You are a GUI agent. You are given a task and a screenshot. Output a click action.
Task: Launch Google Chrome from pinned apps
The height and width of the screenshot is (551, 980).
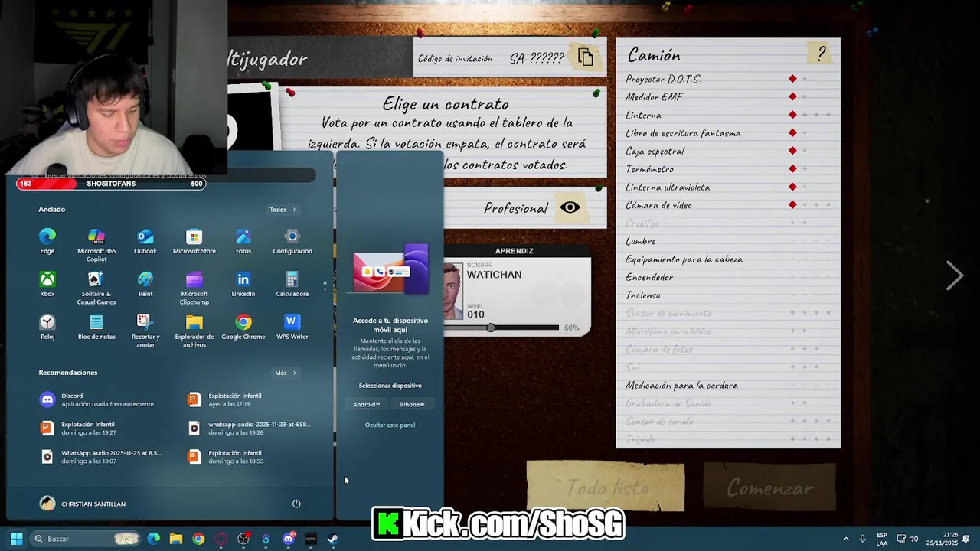pyautogui.click(x=243, y=327)
